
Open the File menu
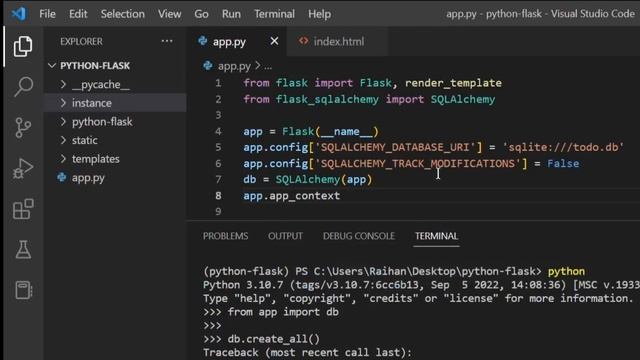click(x=47, y=14)
